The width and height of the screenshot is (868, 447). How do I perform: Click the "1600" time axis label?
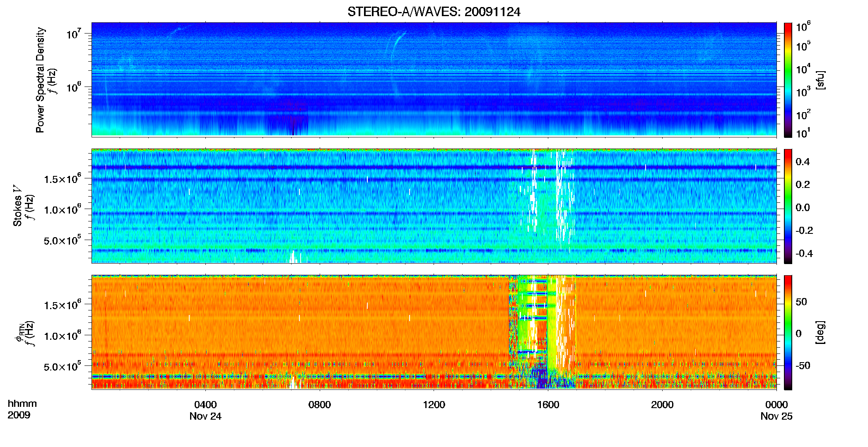tap(548, 404)
